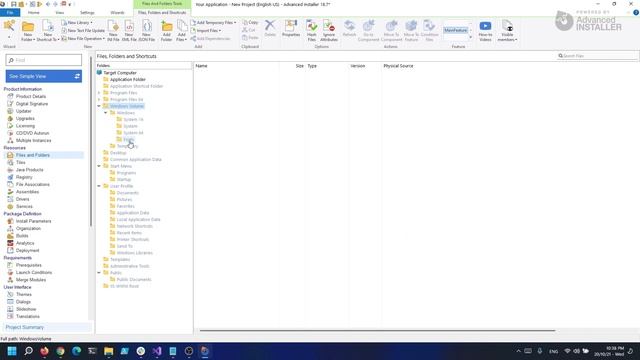Open the Add Temporary Files dropdown
Viewport: 640px width, 360px height.
pos(213,23)
